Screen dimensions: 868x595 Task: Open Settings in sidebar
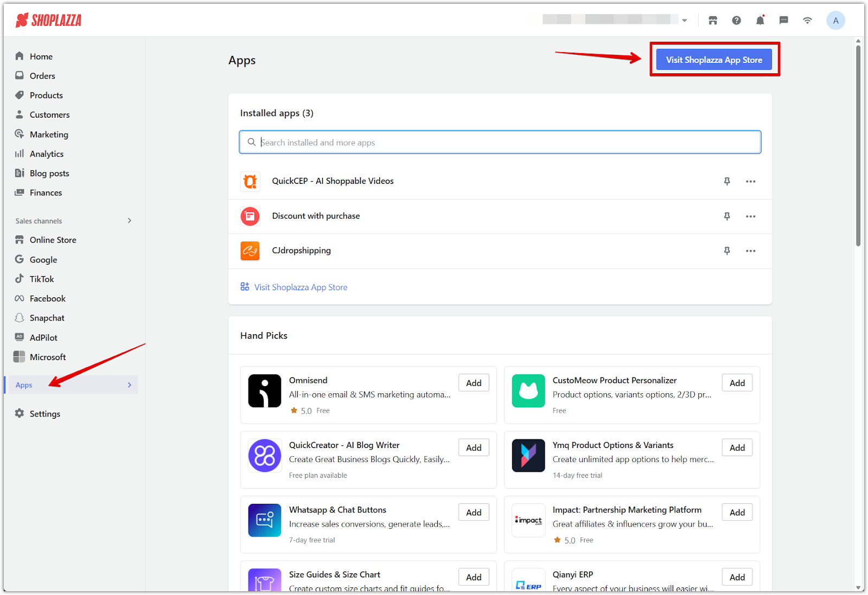44,414
